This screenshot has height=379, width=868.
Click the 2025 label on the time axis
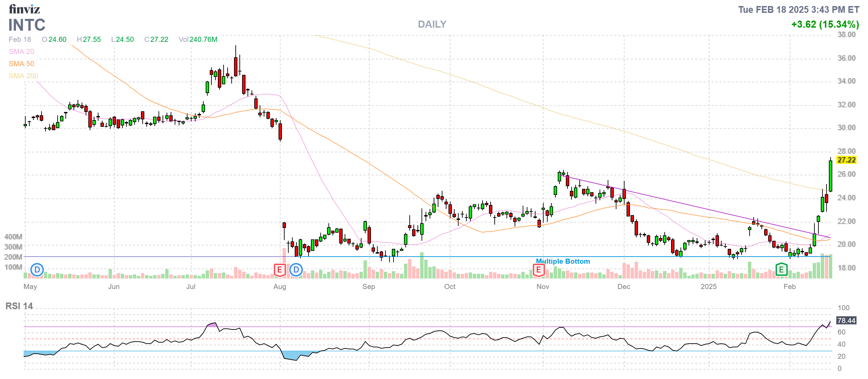point(708,287)
